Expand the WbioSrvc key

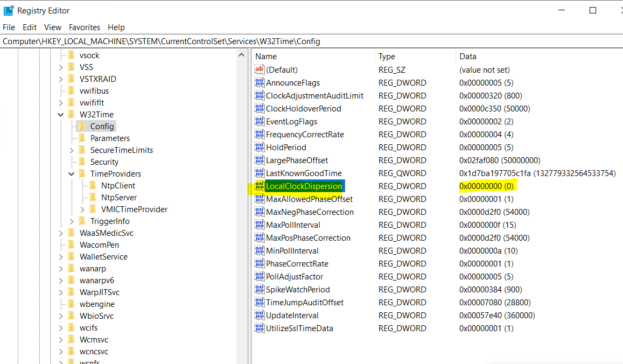tap(61, 316)
